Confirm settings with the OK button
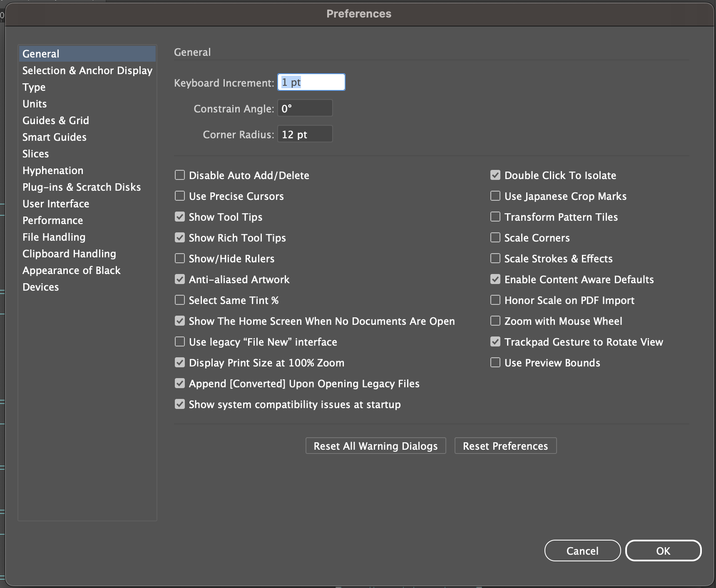The image size is (716, 588). (x=663, y=550)
